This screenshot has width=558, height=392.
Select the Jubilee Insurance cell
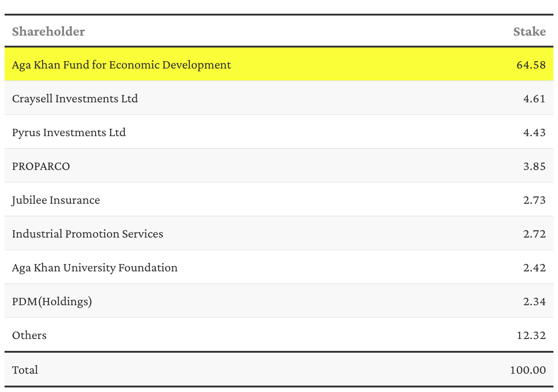click(x=56, y=200)
